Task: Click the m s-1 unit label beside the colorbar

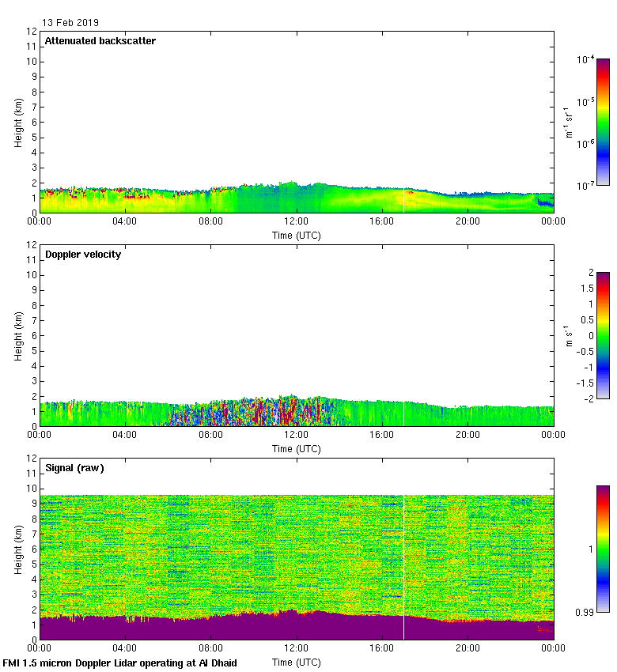Action: click(568, 335)
